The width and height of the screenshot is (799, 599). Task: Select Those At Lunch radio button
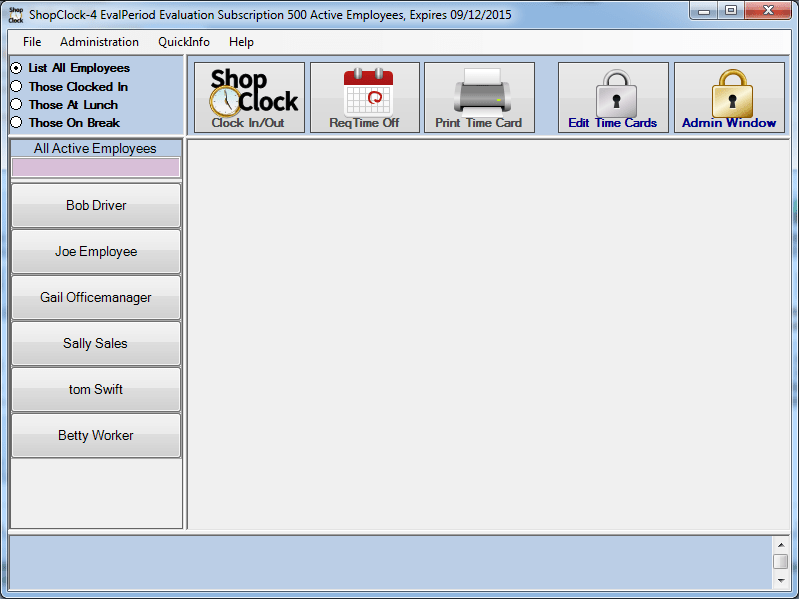[x=17, y=104]
